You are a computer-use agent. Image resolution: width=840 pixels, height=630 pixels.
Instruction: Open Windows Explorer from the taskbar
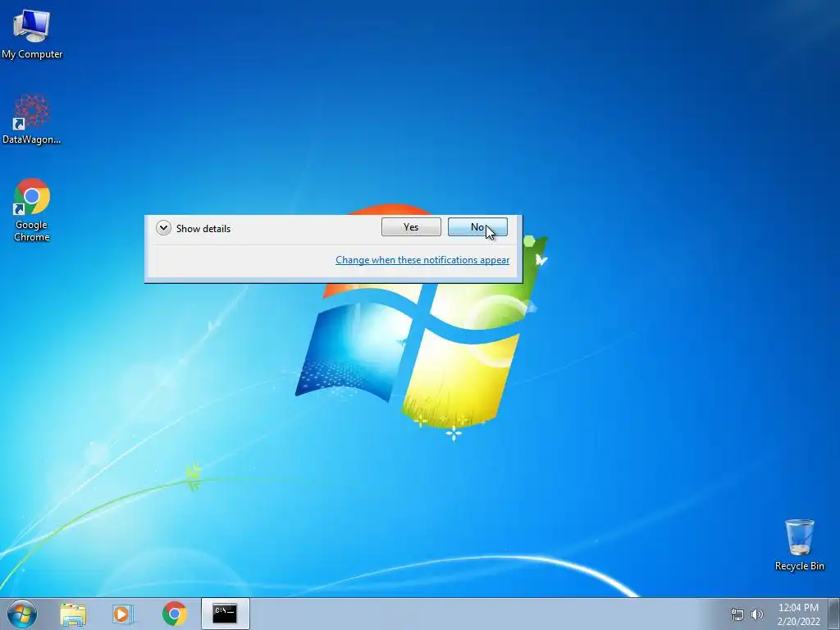[x=73, y=614]
